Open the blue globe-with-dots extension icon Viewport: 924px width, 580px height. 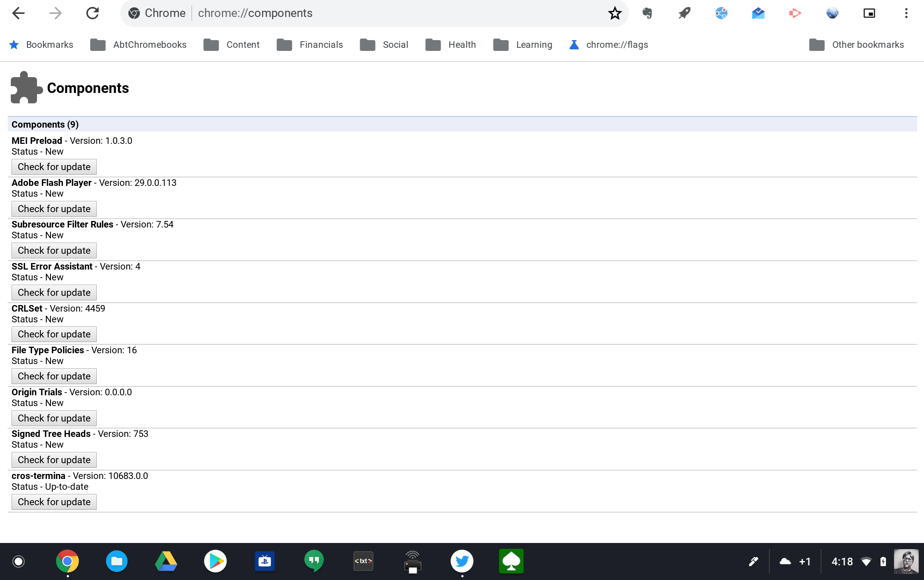click(x=721, y=13)
